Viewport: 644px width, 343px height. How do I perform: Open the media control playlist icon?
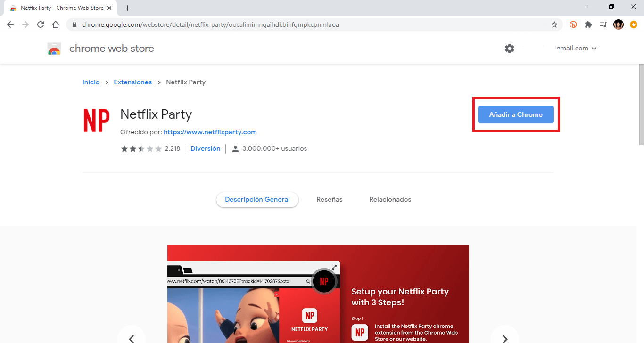pos(603,24)
